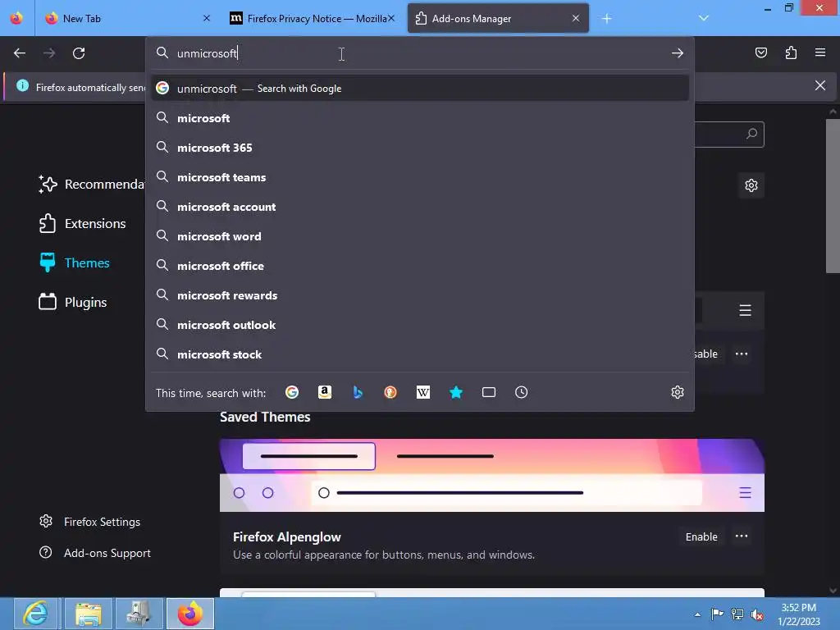The width and height of the screenshot is (840, 630).
Task: Search with Amazon one-off icon
Action: [x=325, y=393]
